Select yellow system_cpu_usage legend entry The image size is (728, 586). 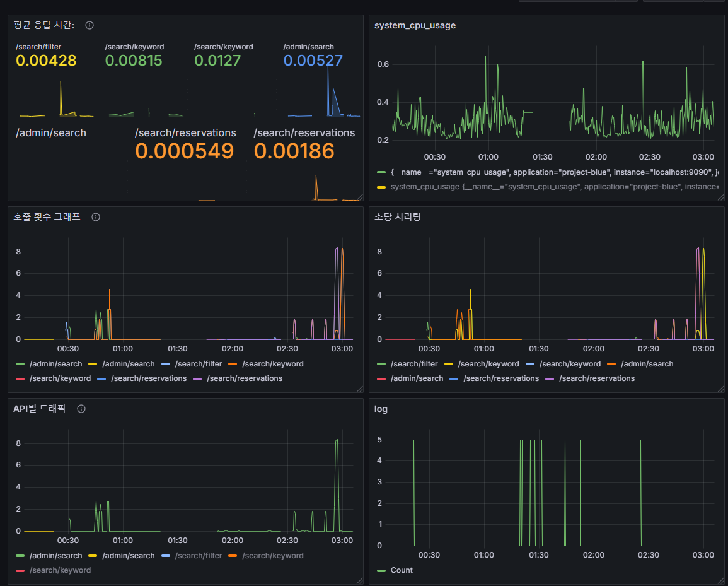click(548, 187)
